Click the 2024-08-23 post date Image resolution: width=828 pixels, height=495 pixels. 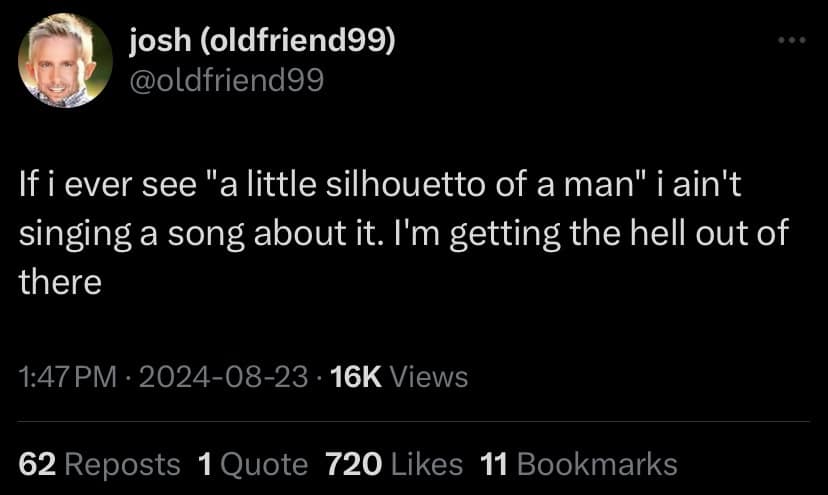tap(225, 376)
